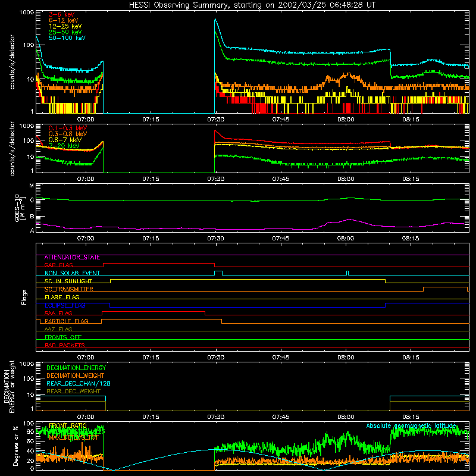476x476 pixels.
Task: Click the 25-50 keV legend entry
Action: (x=65, y=32)
